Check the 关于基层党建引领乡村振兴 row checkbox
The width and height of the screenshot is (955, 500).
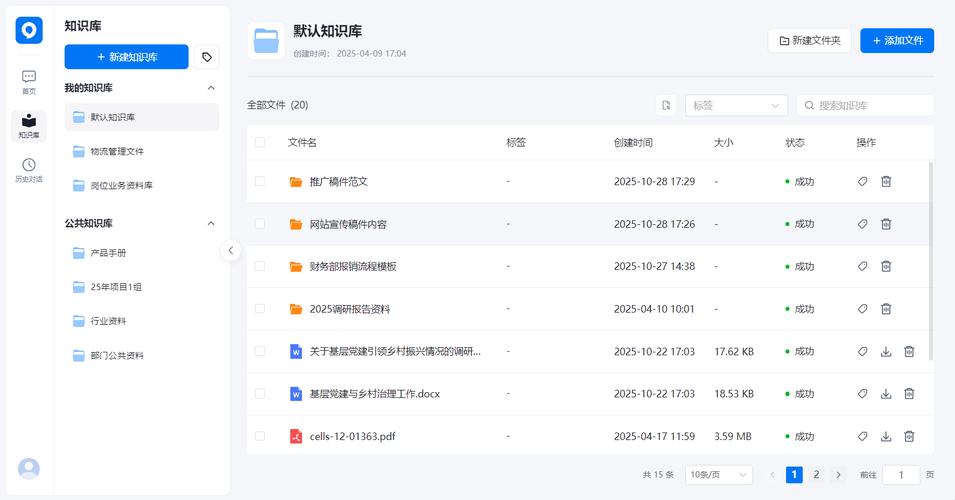pos(260,351)
